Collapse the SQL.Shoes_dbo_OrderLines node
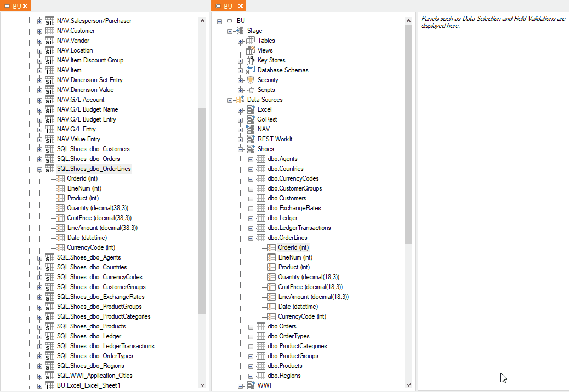 click(39, 169)
